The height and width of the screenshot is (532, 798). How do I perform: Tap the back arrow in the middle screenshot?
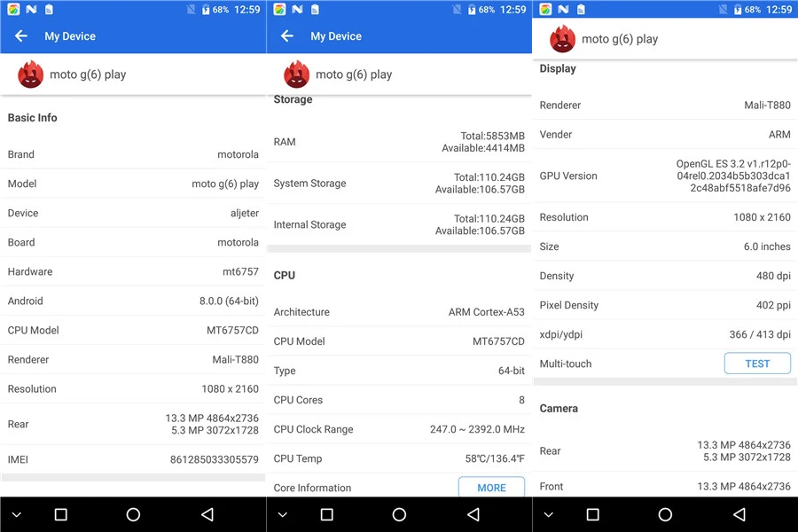[287, 36]
